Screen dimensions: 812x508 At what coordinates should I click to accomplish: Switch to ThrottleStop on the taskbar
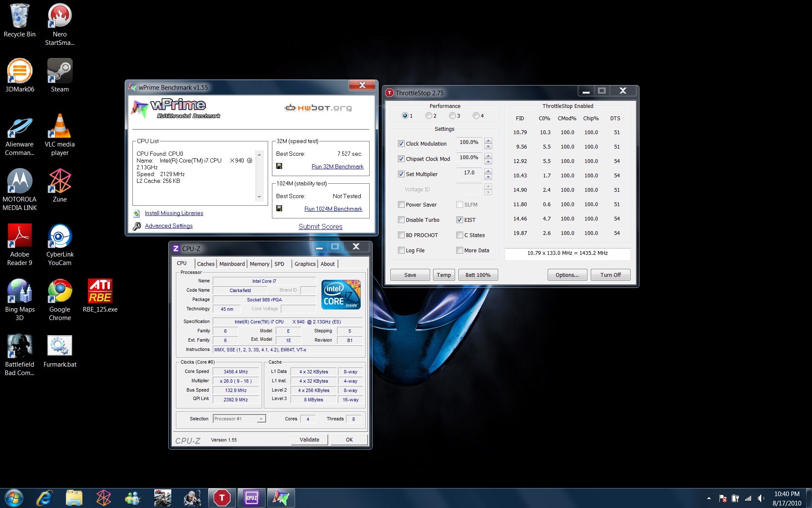click(x=222, y=498)
